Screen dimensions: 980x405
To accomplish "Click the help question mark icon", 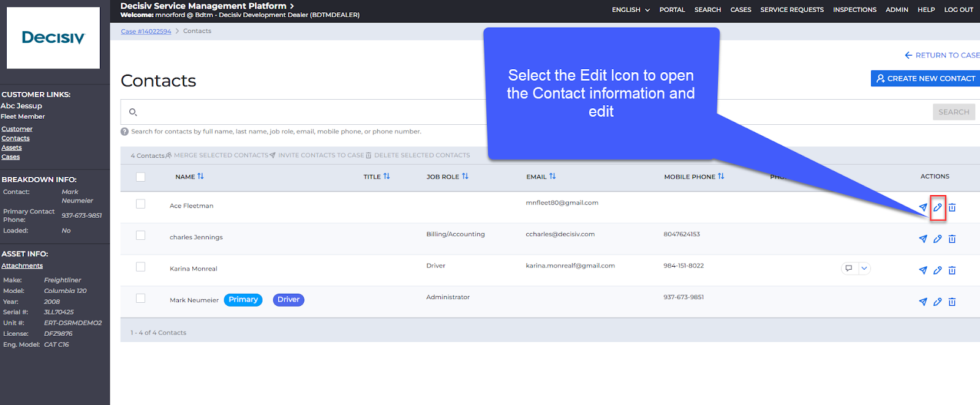I will 125,132.
